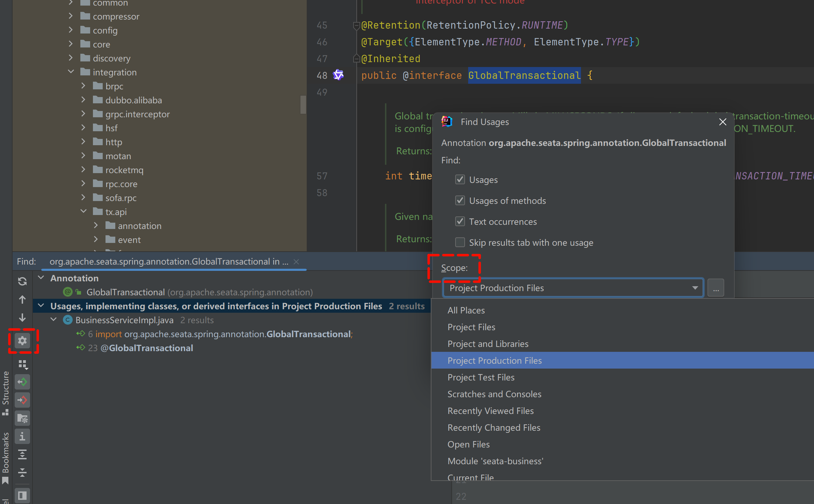Collapse the integration folder in project tree
The width and height of the screenshot is (814, 504).
point(71,72)
